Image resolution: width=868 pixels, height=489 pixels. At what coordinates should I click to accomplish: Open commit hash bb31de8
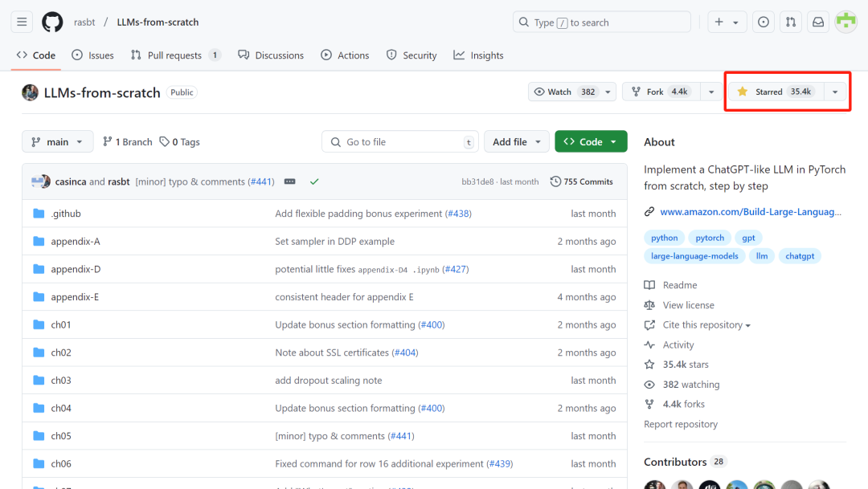pyautogui.click(x=477, y=181)
